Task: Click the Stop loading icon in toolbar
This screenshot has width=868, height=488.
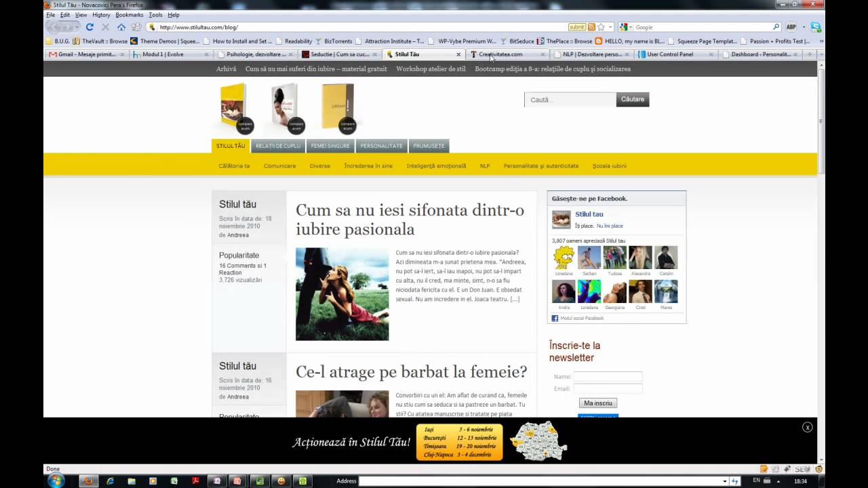Action: 105,27
